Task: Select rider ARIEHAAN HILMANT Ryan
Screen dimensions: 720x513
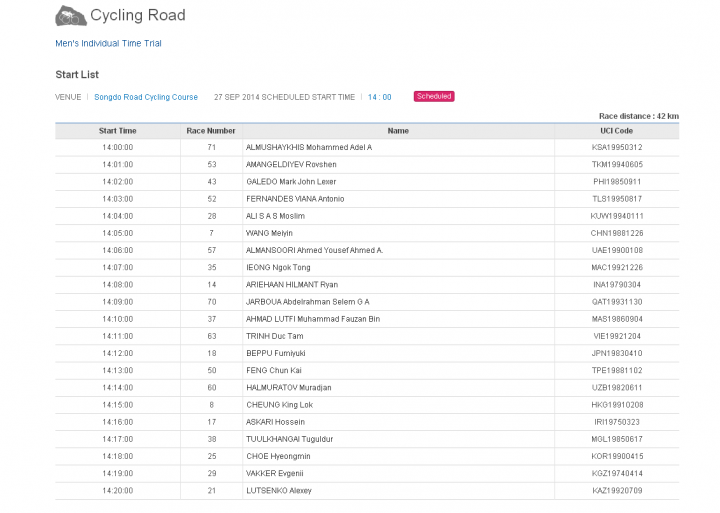Action: [292, 285]
